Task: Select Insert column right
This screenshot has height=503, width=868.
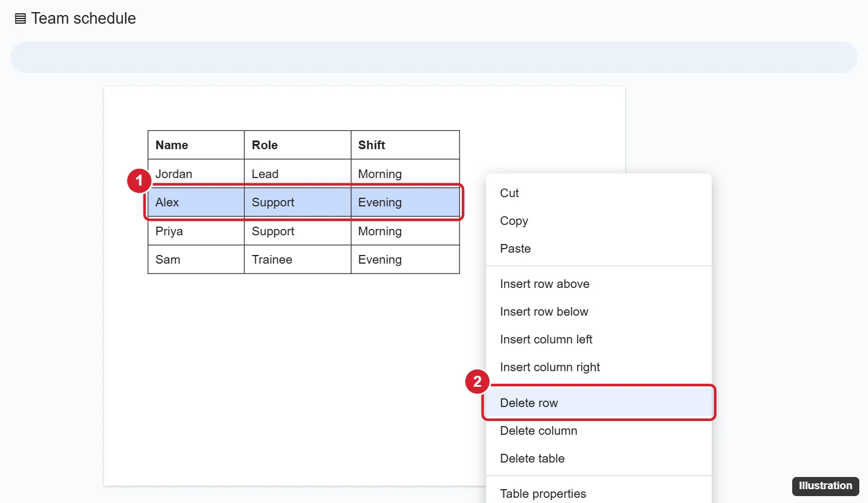Action: point(599,367)
